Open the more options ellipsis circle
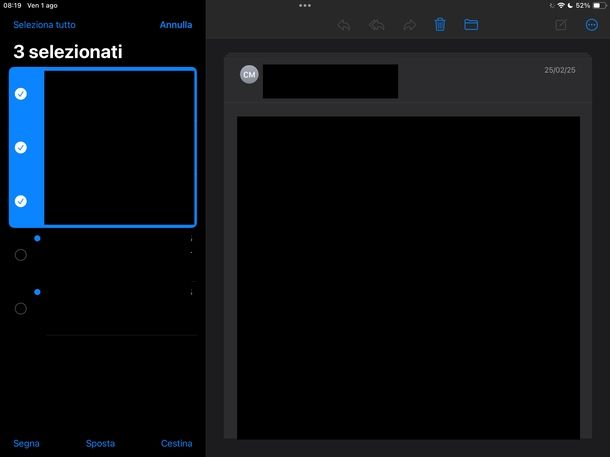This screenshot has height=457, width=610. (x=592, y=25)
